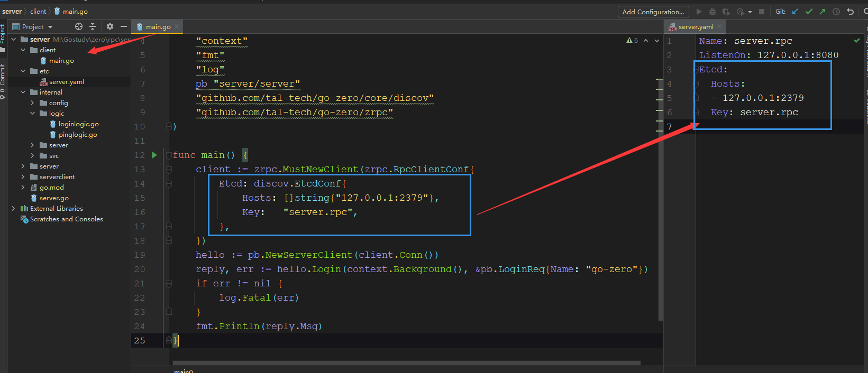
Task: Click the green run gutter icon for main()
Action: 154,155
